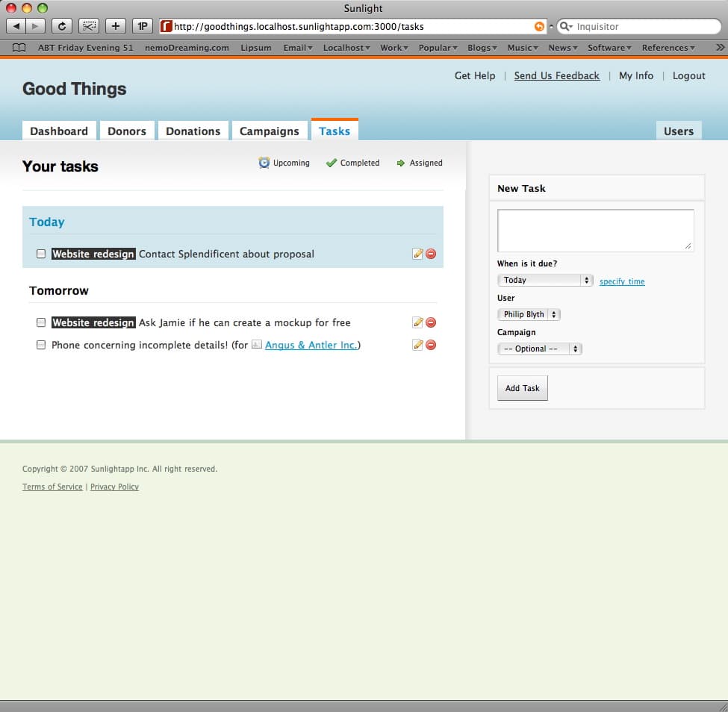
Task: Edit the Phone concerning incomplete details task
Action: point(417,345)
